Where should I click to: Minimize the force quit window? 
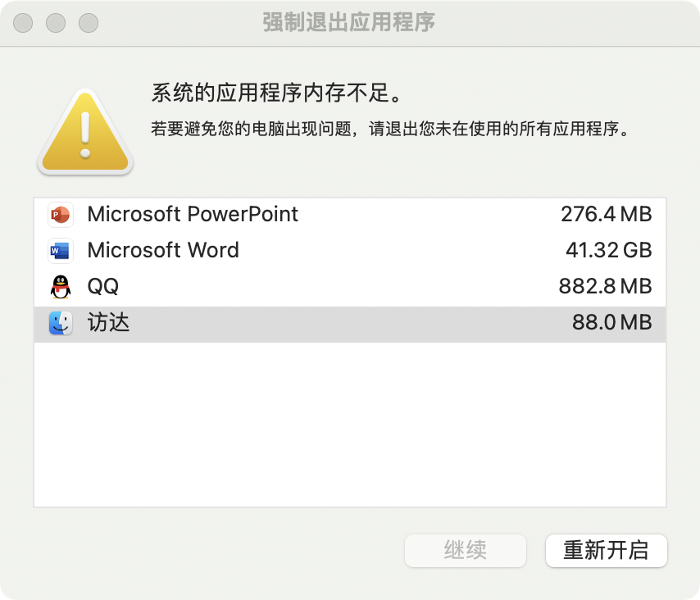[x=56, y=22]
